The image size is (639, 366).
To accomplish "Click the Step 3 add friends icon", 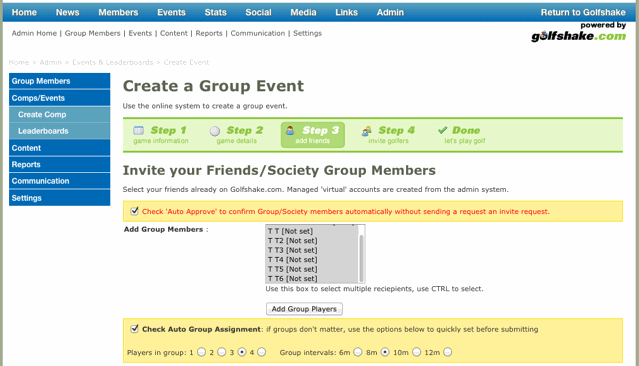I will pyautogui.click(x=290, y=130).
